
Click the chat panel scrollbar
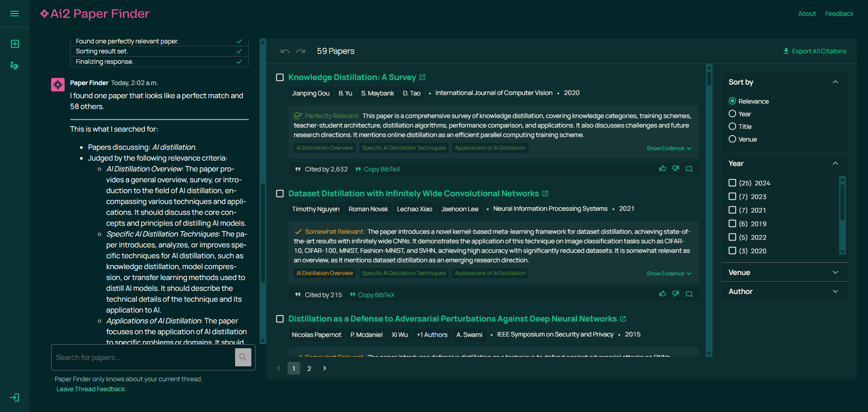(x=263, y=232)
